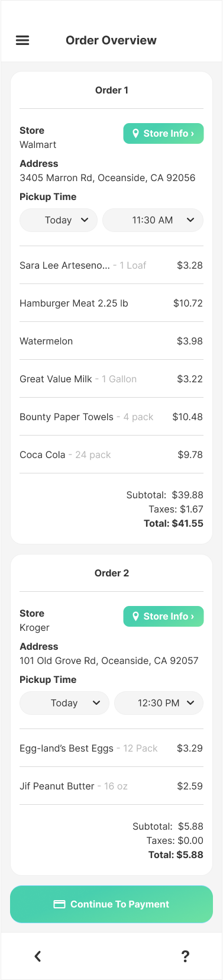
Task: Select the Hamburger Meat 2.25 lb item
Action: pos(111,303)
